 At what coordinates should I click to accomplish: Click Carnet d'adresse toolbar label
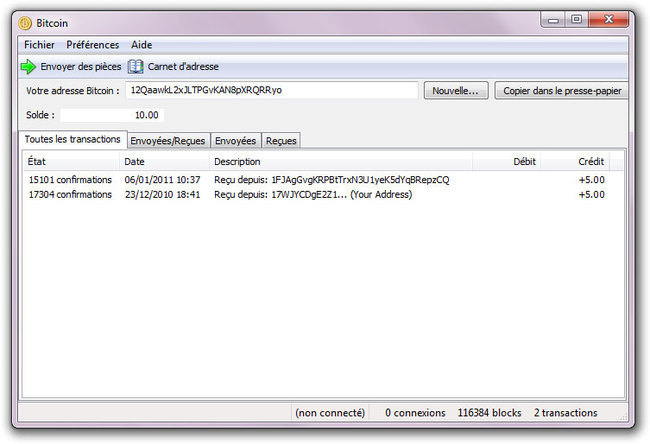(x=183, y=67)
